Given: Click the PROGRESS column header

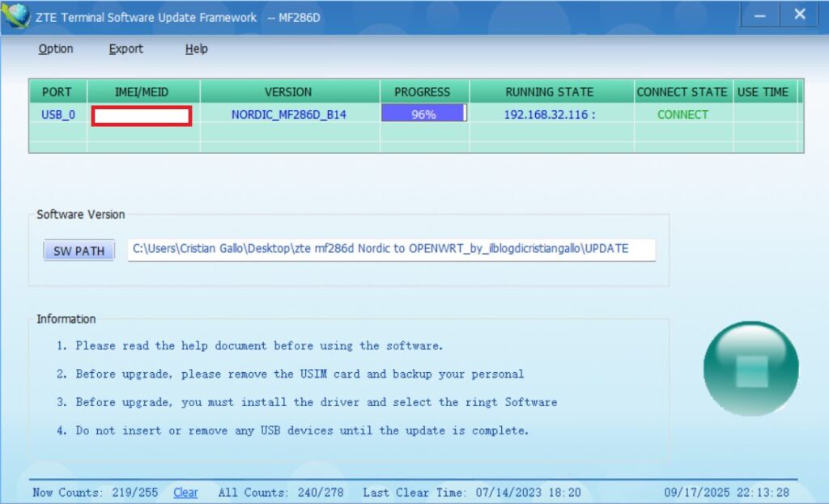Looking at the screenshot, I should tap(422, 92).
